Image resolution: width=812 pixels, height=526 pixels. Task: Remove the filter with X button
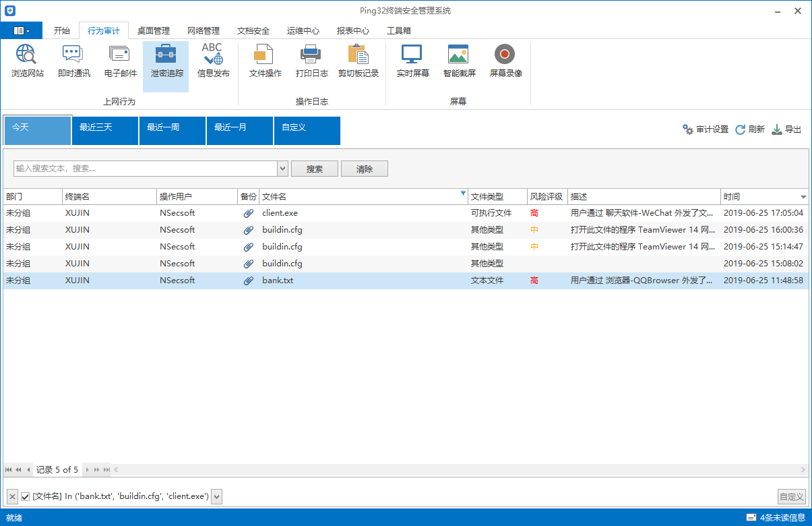(x=12, y=497)
